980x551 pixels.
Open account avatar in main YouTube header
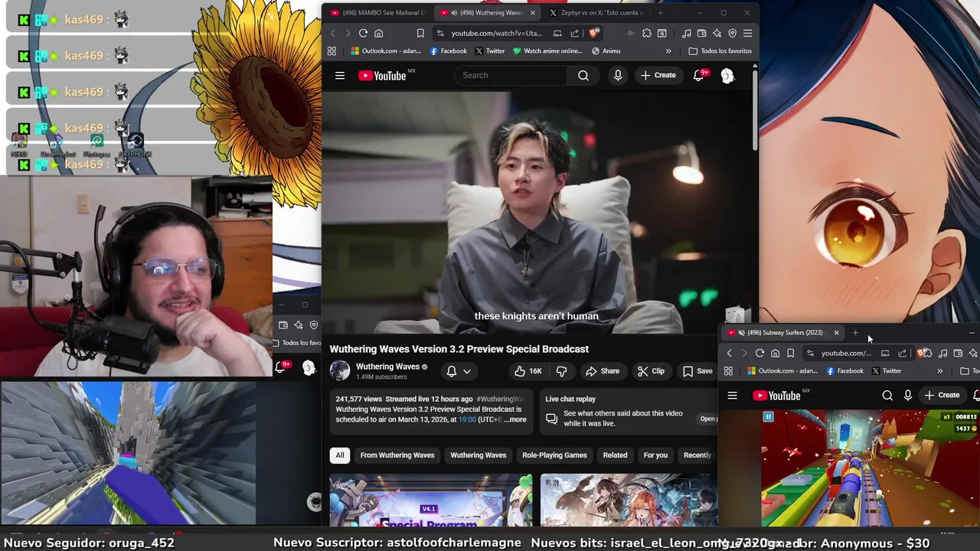pyautogui.click(x=727, y=75)
